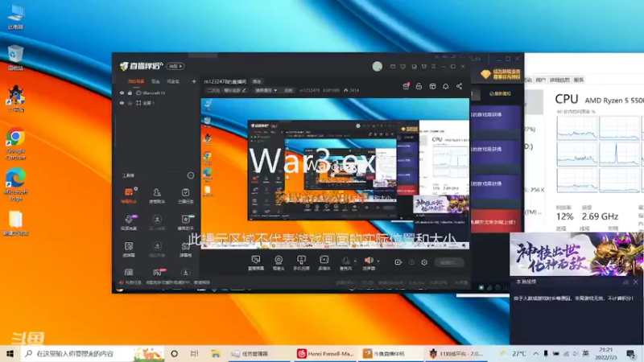Image resolution: width=644 pixels, height=362 pixels.
Task: Add a 直播屏幕 screen capture source
Action: coord(256,263)
